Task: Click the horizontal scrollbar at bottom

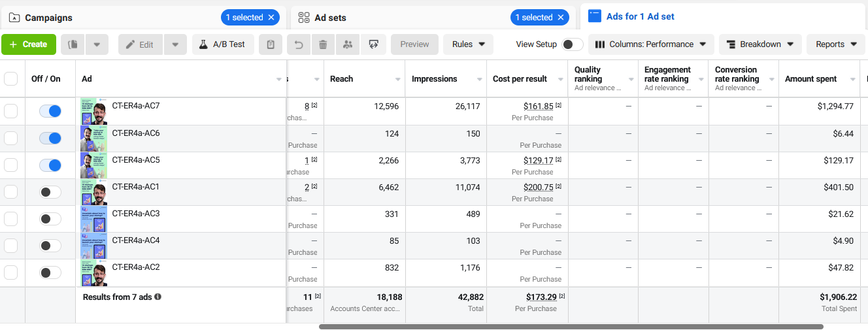Action: coord(571,326)
